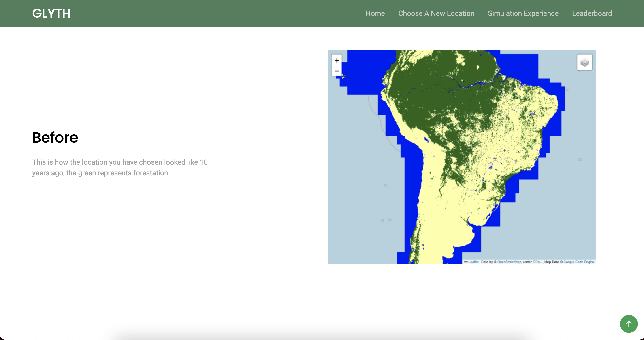644x340 pixels.
Task: Navigate to Simulation Experience
Action: (x=523, y=13)
